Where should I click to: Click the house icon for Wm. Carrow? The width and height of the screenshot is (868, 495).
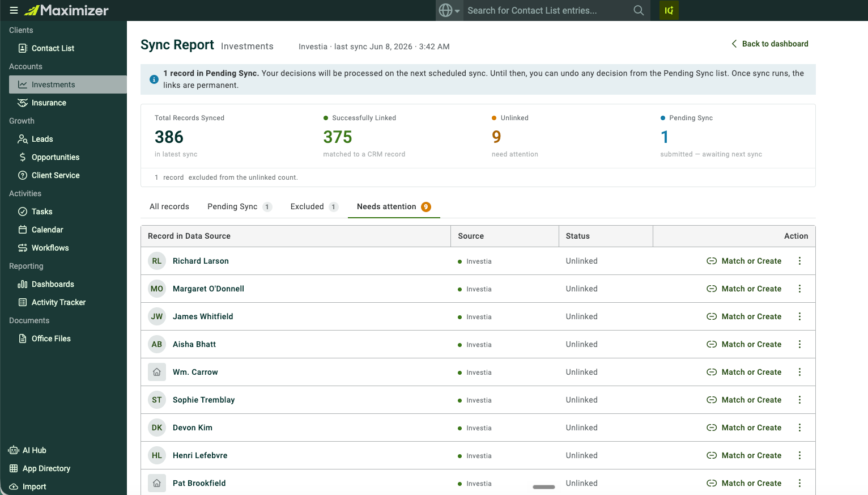[x=157, y=372]
